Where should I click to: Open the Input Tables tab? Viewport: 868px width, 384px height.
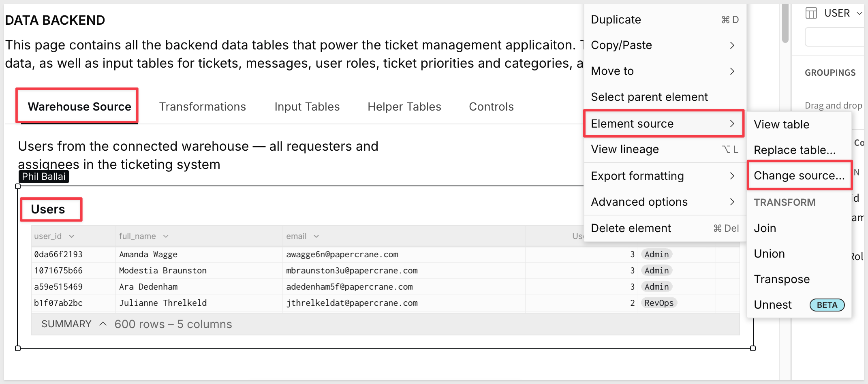307,107
